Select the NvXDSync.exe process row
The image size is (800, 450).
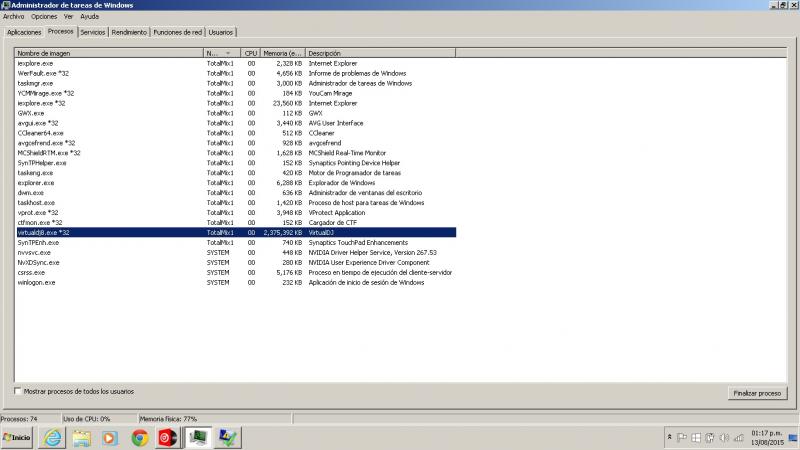tap(236, 262)
